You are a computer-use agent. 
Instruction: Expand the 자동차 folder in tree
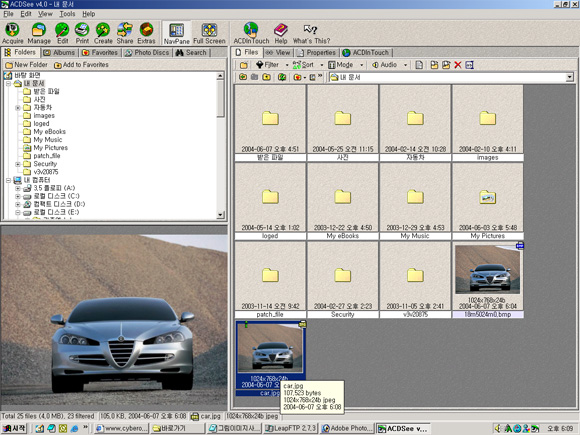(x=18, y=108)
